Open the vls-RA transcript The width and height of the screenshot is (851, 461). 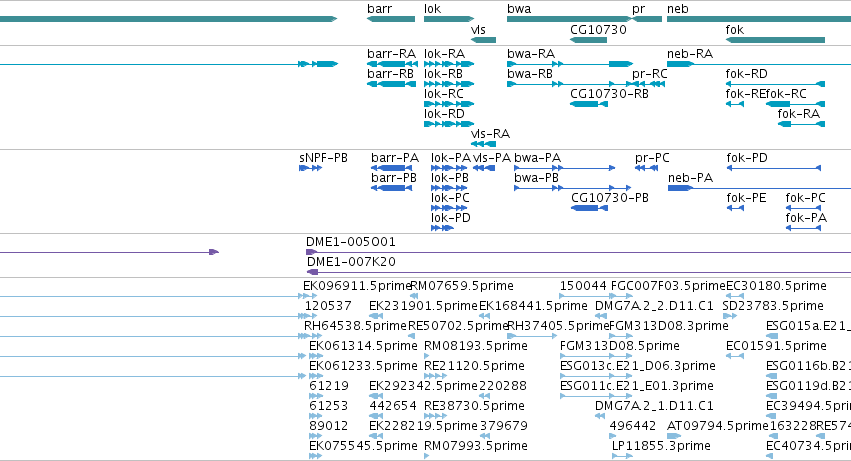tap(490, 134)
